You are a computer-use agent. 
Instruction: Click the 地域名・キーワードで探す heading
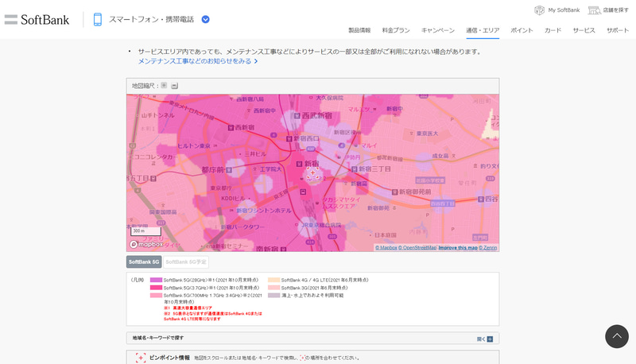(x=157, y=338)
